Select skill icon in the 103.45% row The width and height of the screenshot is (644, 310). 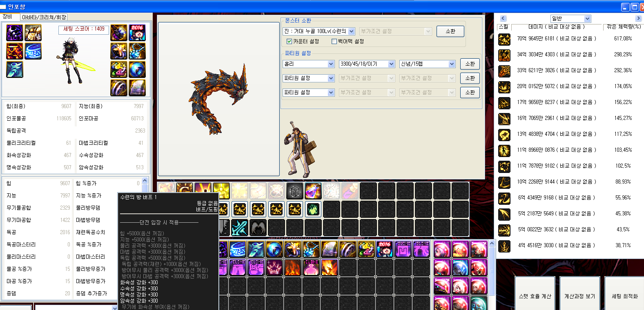coord(504,151)
